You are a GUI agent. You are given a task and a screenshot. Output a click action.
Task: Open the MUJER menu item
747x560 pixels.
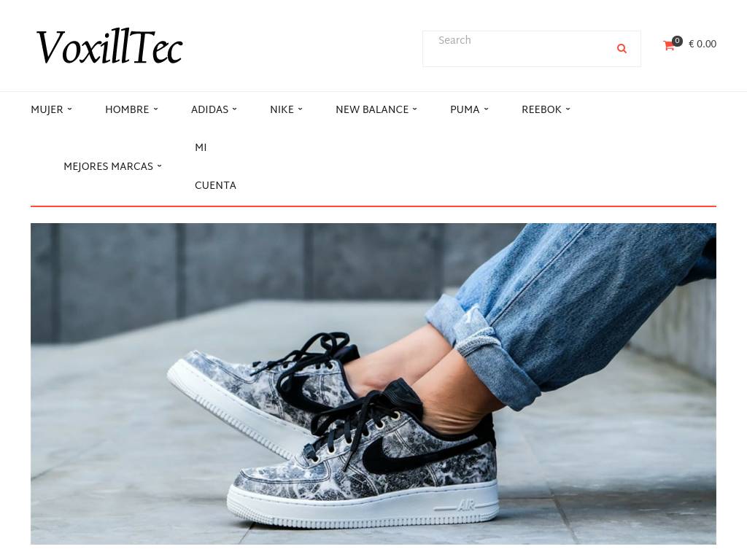click(47, 109)
